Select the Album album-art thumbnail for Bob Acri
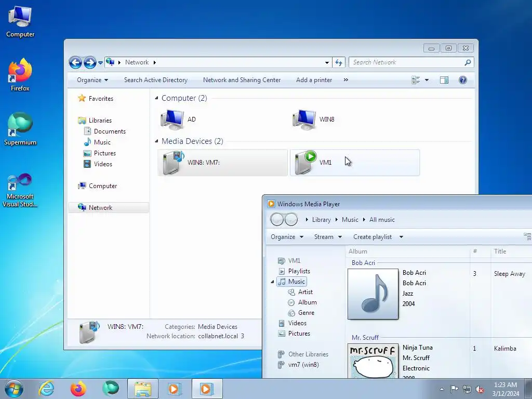The width and height of the screenshot is (532, 399). point(373,294)
